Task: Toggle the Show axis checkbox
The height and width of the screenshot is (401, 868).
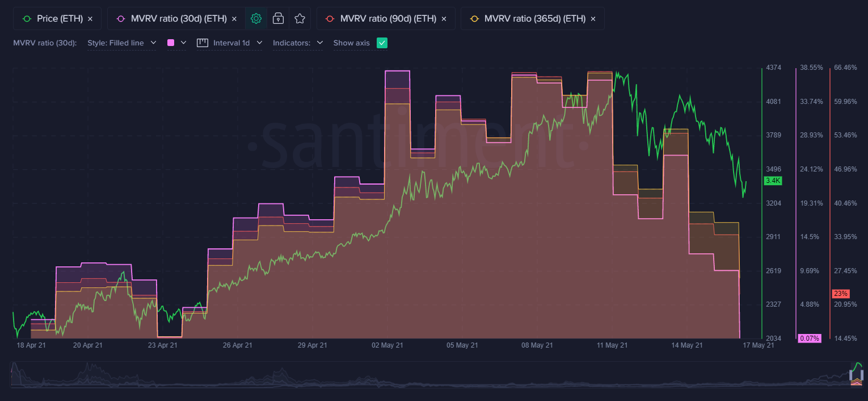Action: coord(382,43)
